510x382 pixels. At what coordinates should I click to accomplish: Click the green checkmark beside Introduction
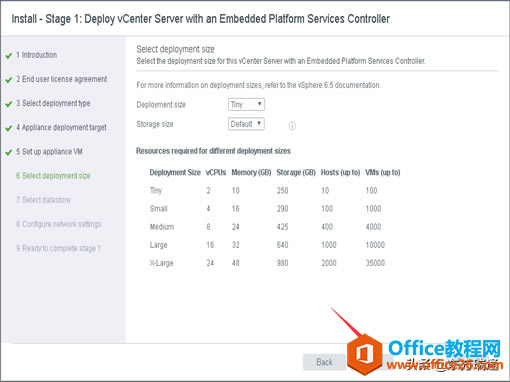9,56
